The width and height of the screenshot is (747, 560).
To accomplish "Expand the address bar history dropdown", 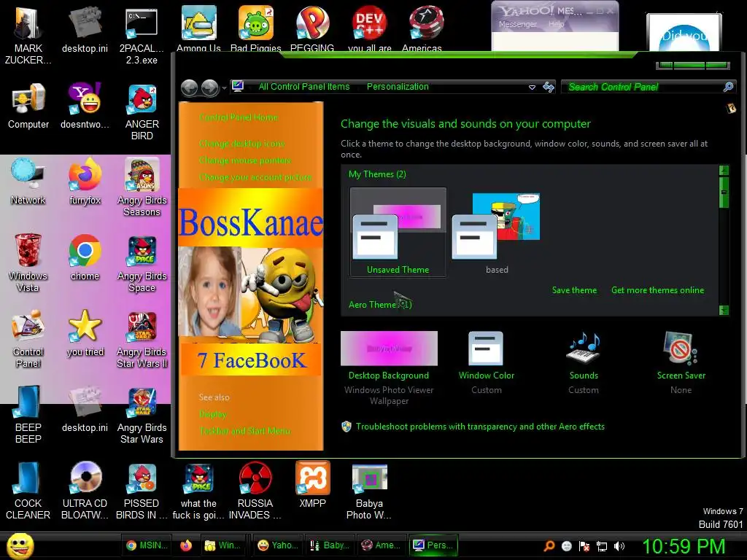I will coord(532,87).
